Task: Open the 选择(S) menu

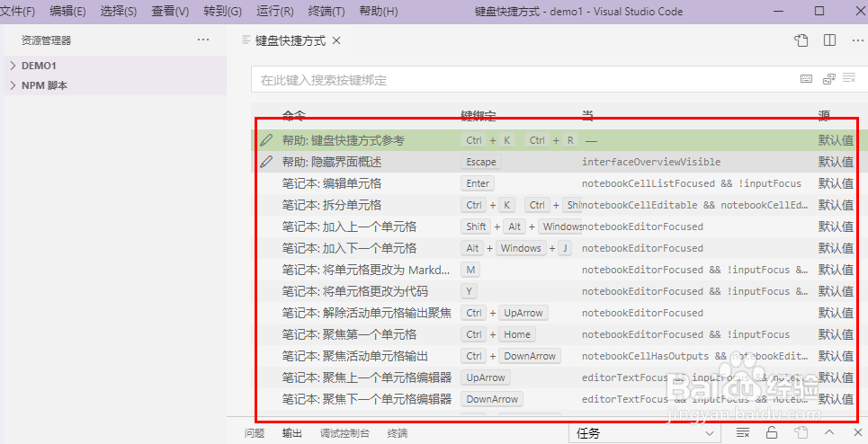Action: [x=119, y=12]
